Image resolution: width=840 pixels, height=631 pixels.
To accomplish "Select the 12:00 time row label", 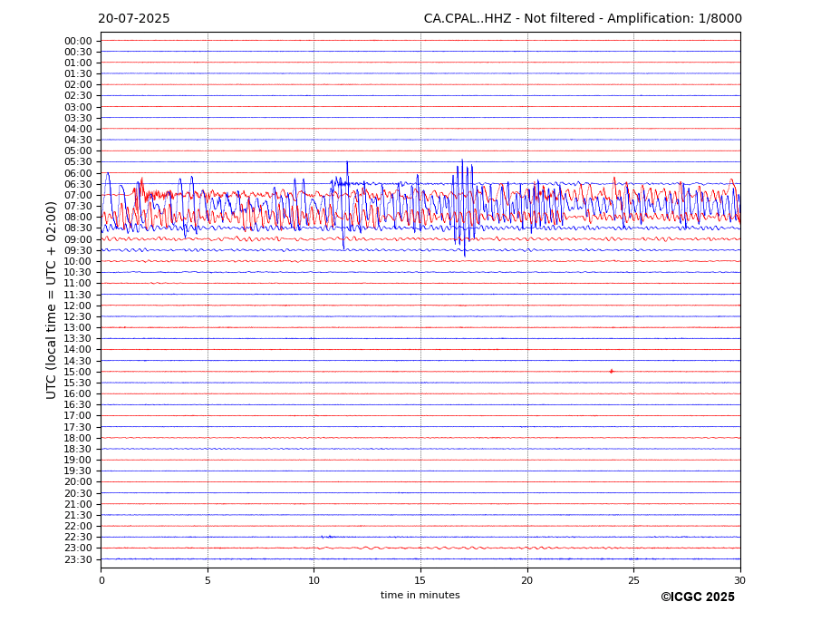I will pyautogui.click(x=78, y=306).
